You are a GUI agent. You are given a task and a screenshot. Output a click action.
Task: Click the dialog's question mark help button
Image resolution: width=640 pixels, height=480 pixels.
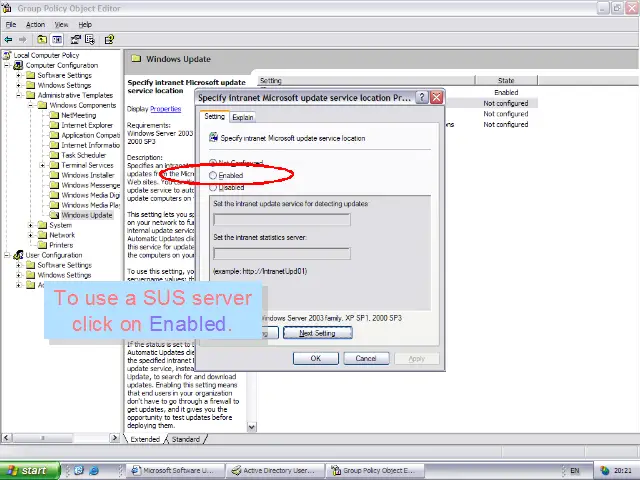click(422, 98)
